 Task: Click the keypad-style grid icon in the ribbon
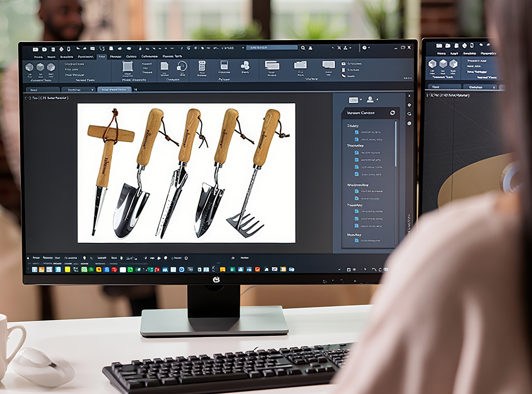202,66
